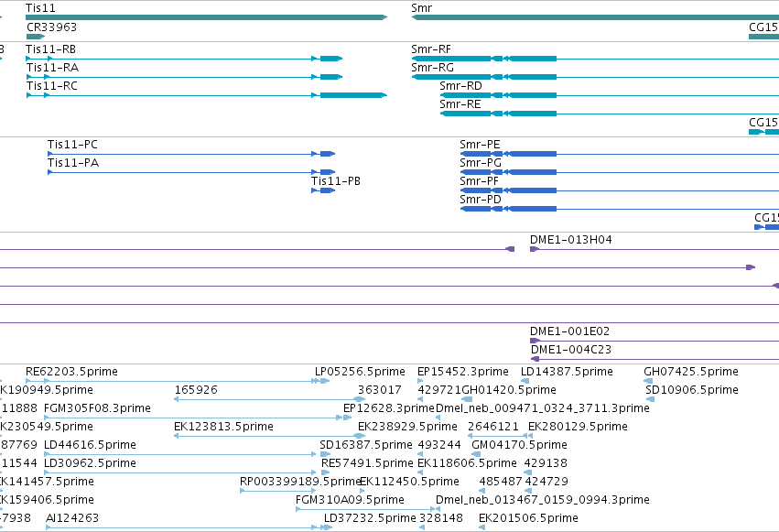Click the Dmel_neb_009471_0324_3711.3prime label
The height and width of the screenshot is (532, 779).
[x=543, y=408]
